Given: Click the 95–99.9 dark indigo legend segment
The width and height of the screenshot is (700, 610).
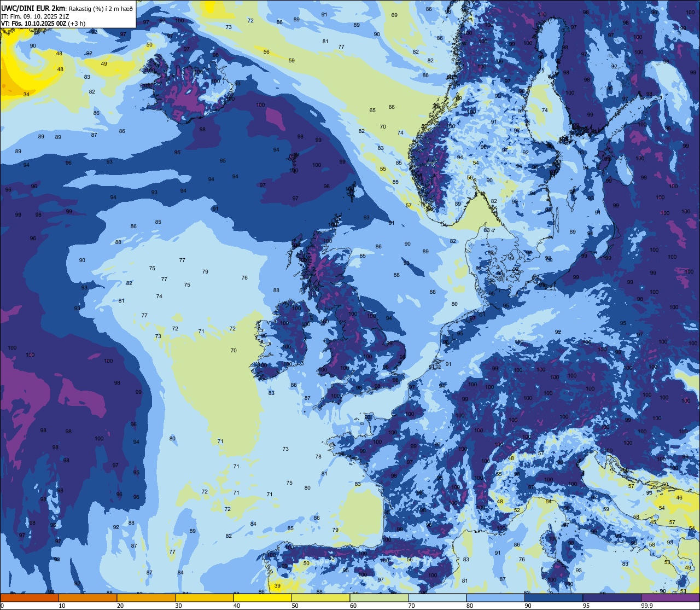Looking at the screenshot, I should tap(612, 597).
